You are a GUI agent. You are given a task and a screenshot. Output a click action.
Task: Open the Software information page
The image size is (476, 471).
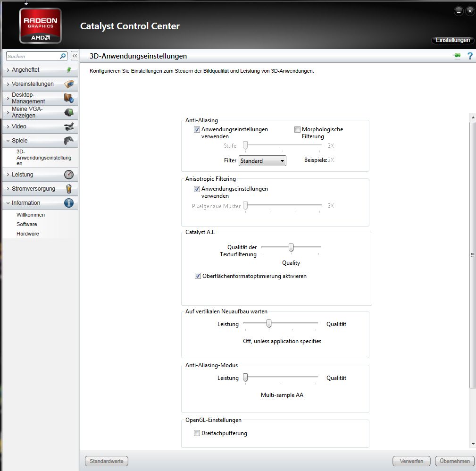27,224
